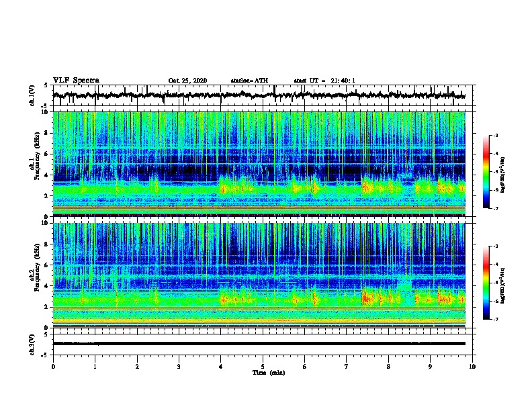Click the ch.1(V) axis label

(32, 95)
